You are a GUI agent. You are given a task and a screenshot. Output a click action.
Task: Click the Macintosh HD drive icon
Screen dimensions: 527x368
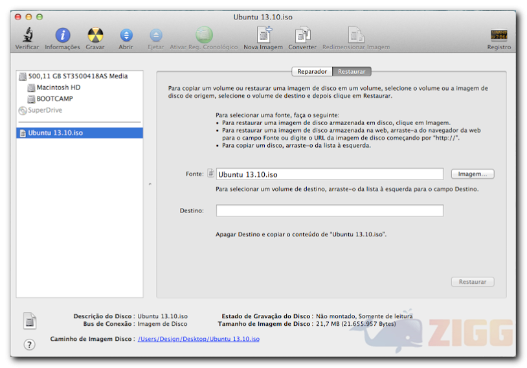click(31, 88)
